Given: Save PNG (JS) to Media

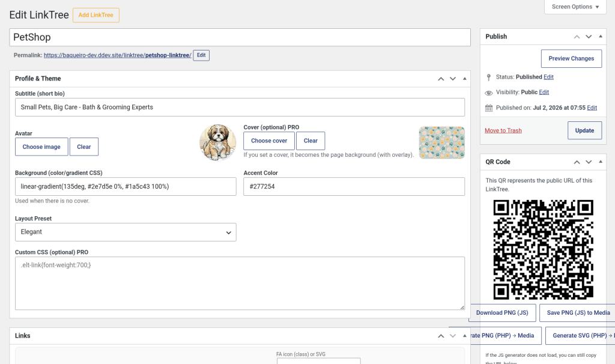Looking at the screenshot, I should coord(577,313).
